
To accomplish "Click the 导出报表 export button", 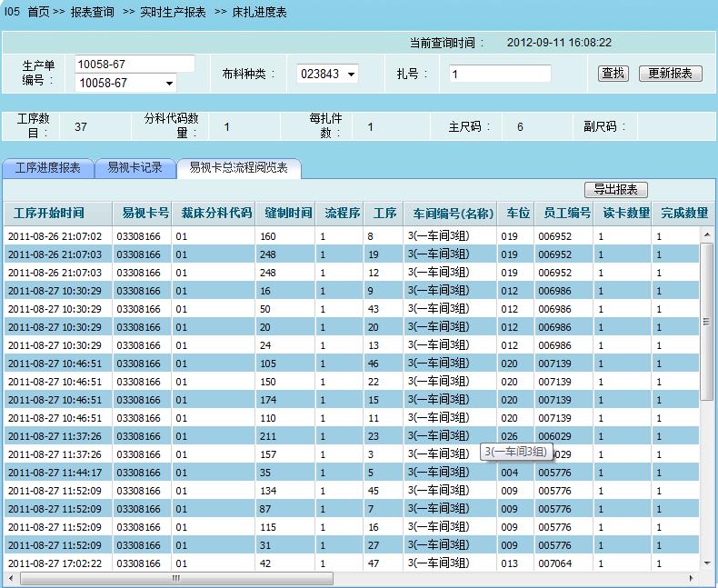I will coord(615,190).
